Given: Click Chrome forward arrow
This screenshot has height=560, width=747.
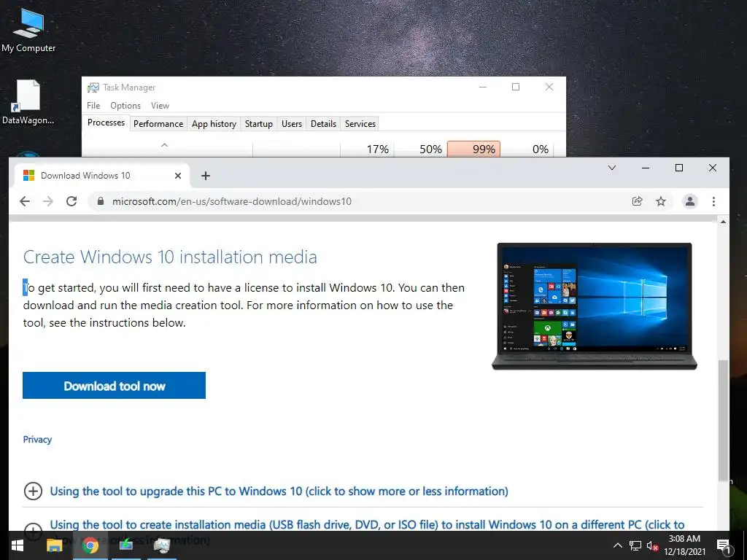Looking at the screenshot, I should (48, 201).
